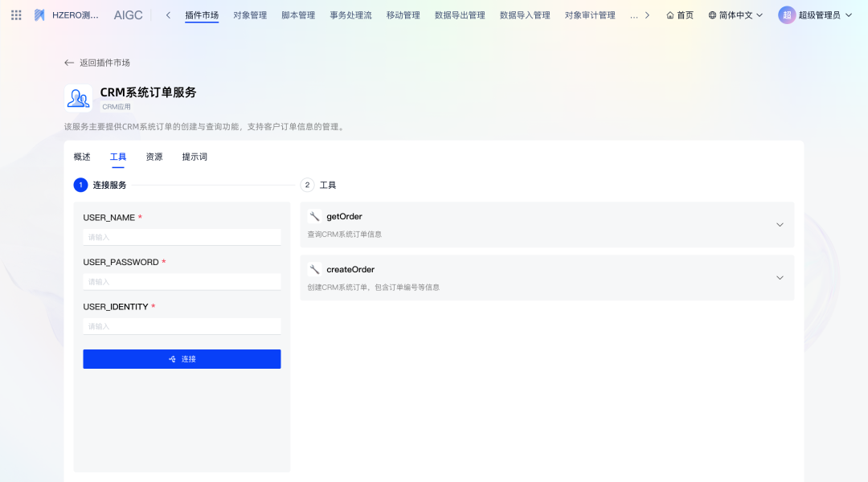Switch to the 资源 tab
This screenshot has width=868, height=482.
click(x=154, y=157)
